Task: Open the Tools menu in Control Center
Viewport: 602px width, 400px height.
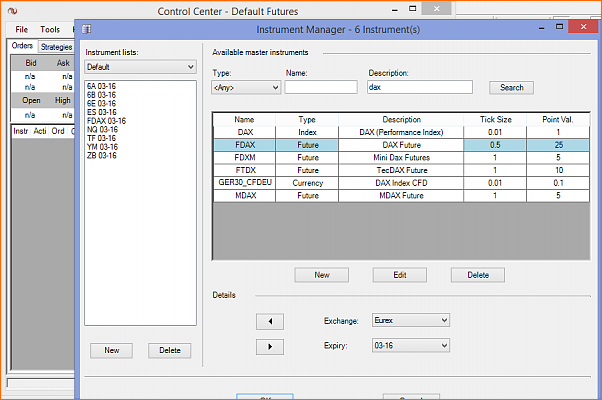Action: [50, 30]
